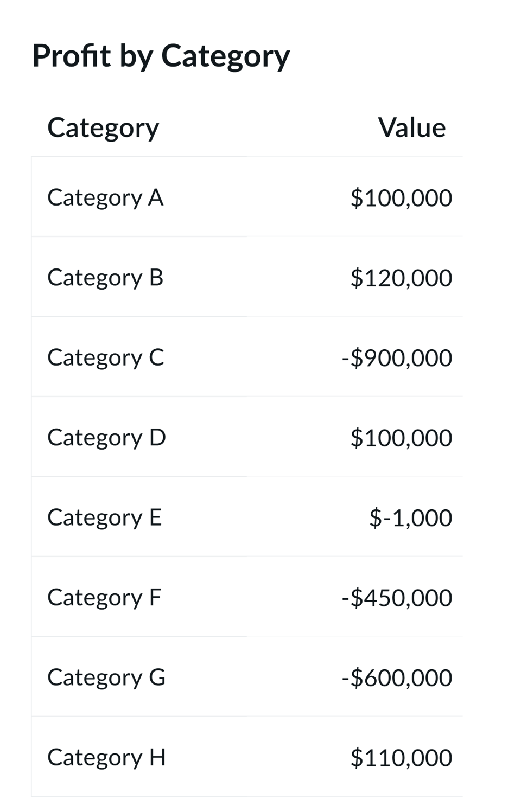Click the Profit by Category title
521x812 pixels.
tap(161, 56)
